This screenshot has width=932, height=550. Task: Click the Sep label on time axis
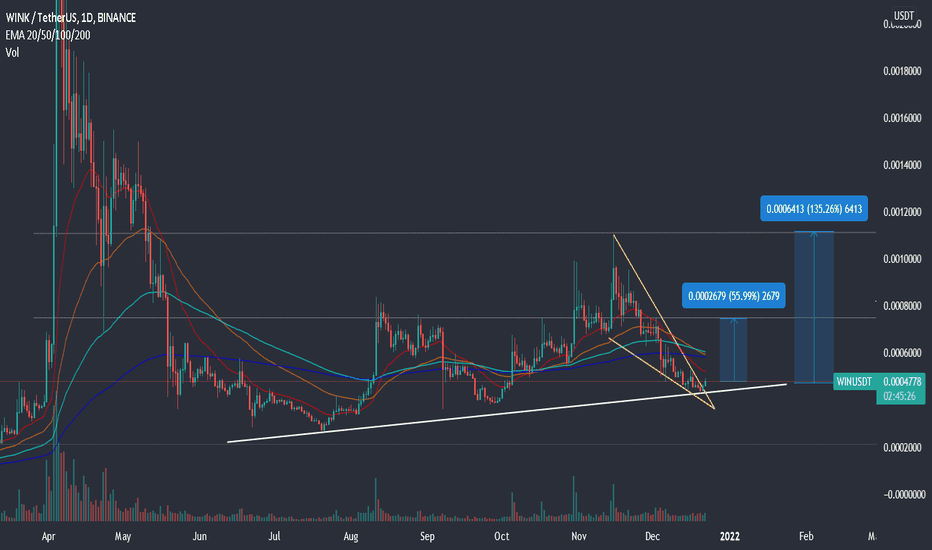coord(427,536)
